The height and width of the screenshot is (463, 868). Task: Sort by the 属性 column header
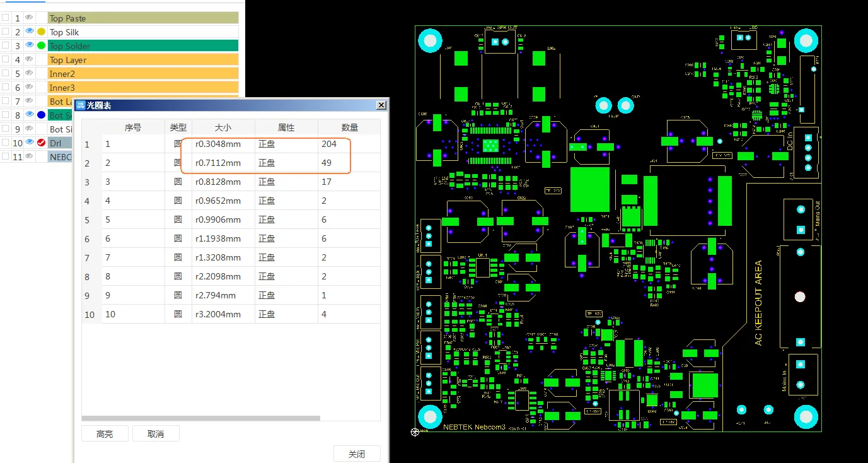point(286,127)
